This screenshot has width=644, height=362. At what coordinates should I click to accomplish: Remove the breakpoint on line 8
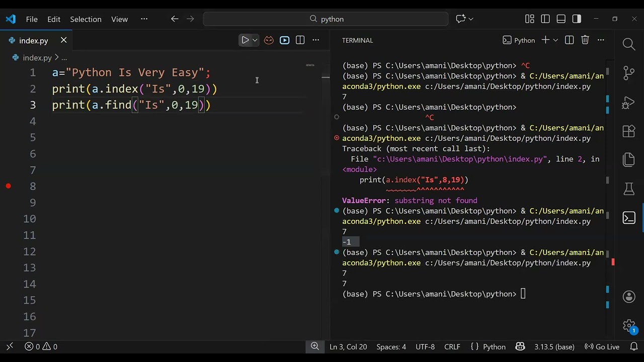click(x=8, y=186)
